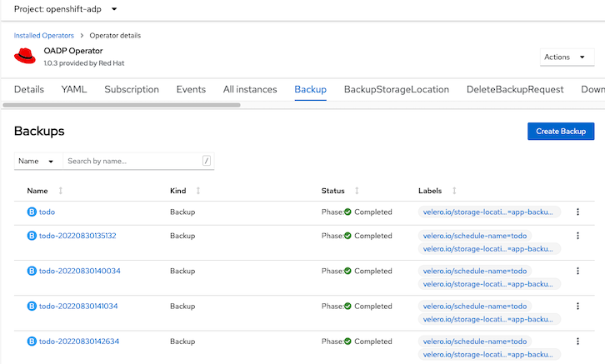Expand the Actions dropdown menu
The height and width of the screenshot is (364, 605).
(x=567, y=57)
